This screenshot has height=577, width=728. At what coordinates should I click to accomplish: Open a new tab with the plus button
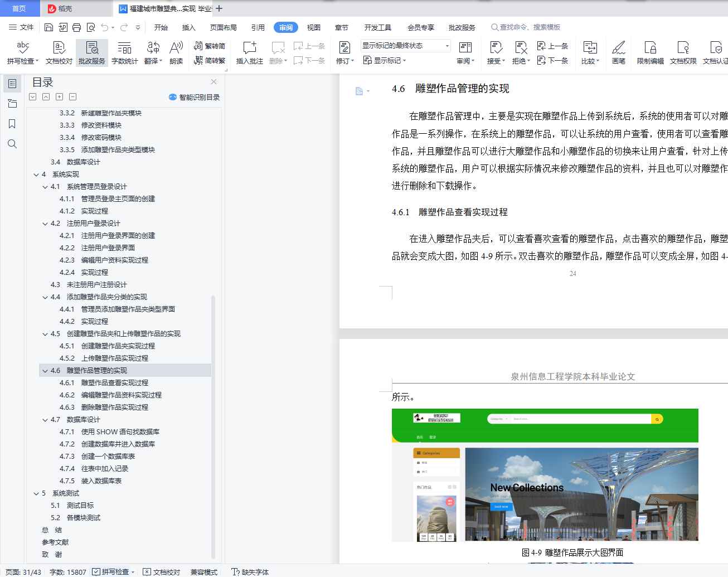pos(219,8)
